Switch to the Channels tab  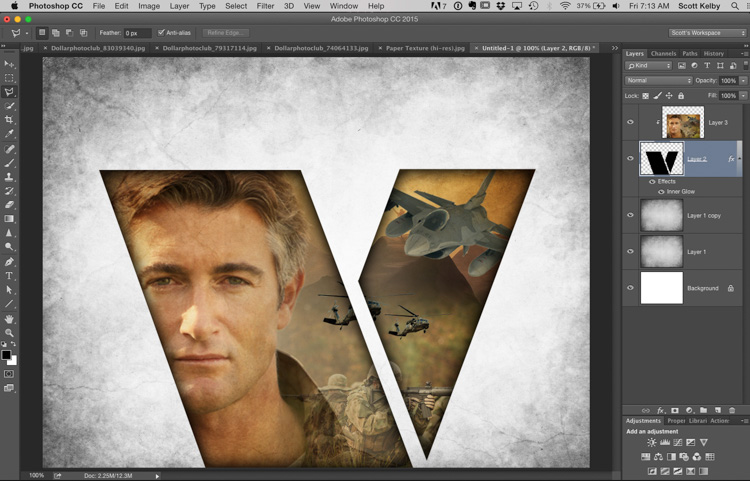[663, 53]
